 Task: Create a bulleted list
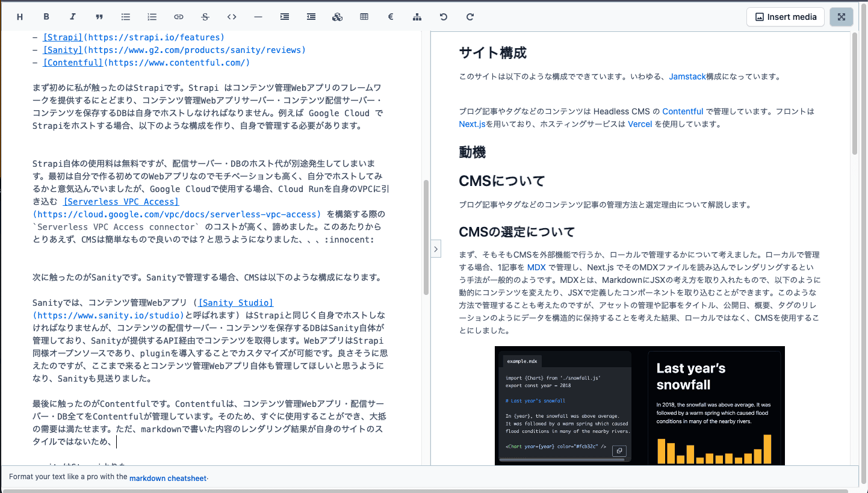tap(125, 17)
